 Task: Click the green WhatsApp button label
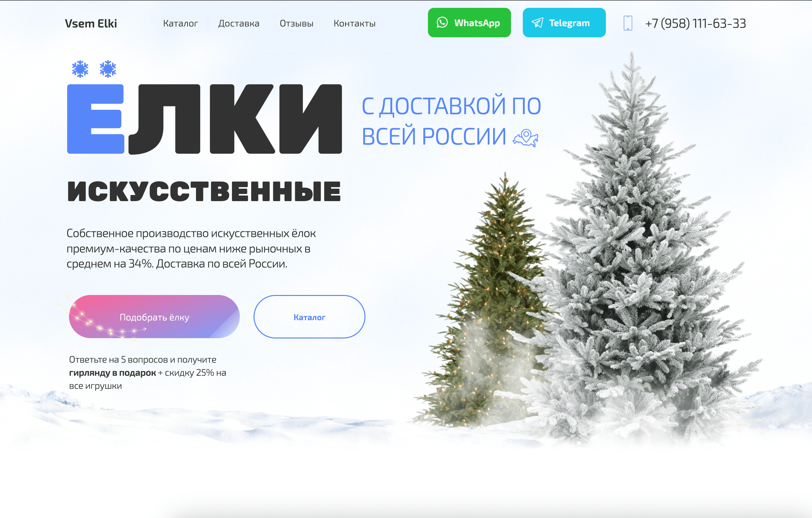pyautogui.click(x=477, y=23)
